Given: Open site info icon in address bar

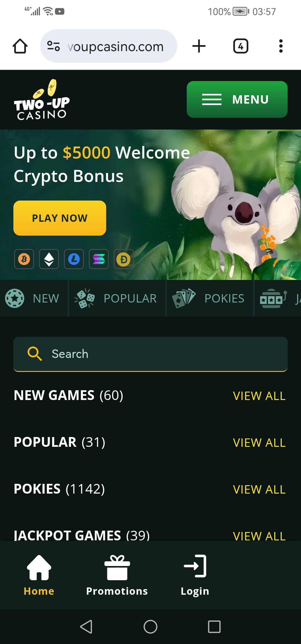Looking at the screenshot, I should click(54, 46).
